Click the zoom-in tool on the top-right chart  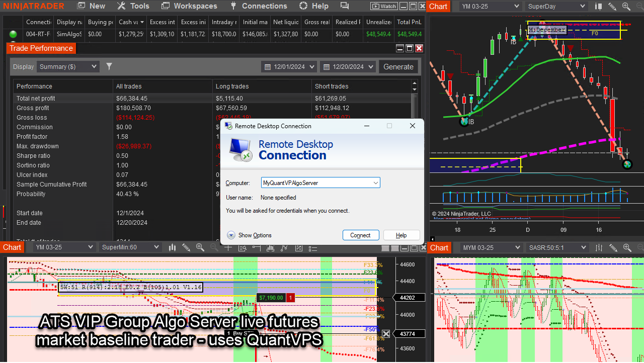[625, 6]
